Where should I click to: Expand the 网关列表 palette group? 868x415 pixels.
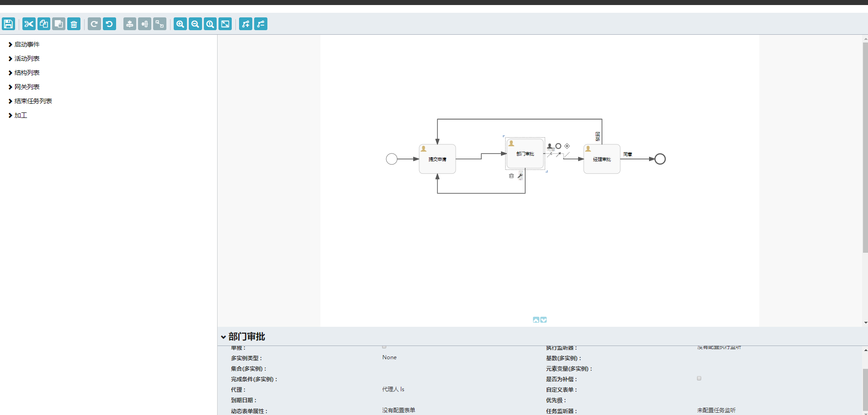click(x=24, y=87)
